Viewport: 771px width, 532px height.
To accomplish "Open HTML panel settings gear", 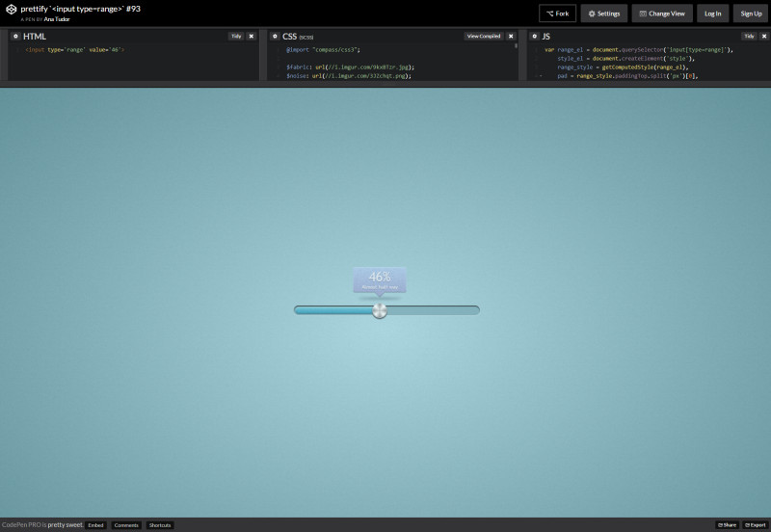I will (x=14, y=36).
